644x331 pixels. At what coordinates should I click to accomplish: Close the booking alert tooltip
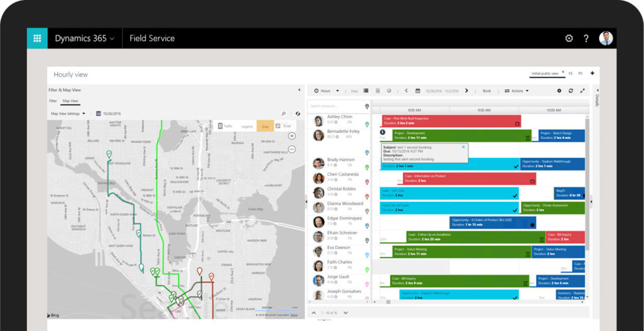click(x=464, y=147)
